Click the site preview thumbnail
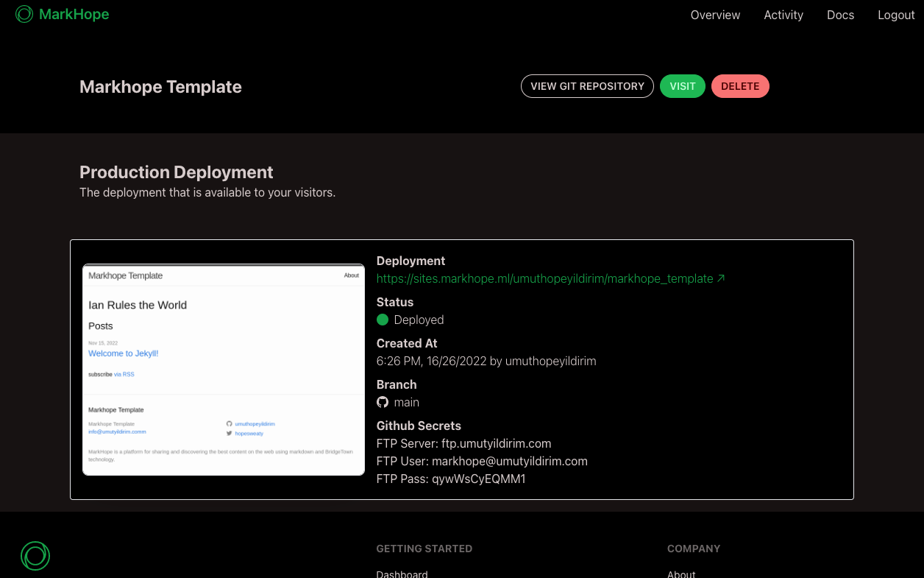The image size is (924, 578). (223, 368)
